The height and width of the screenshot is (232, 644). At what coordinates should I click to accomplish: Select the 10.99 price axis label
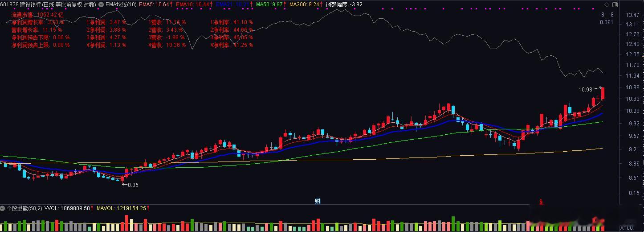tap(632, 87)
